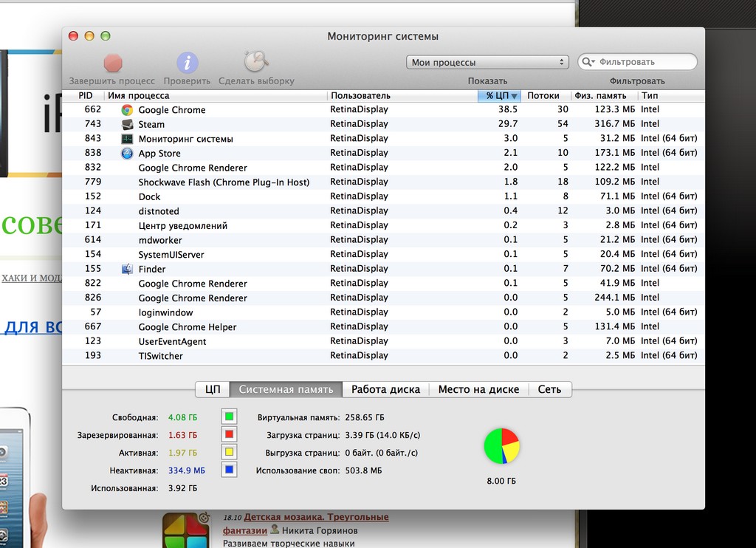
Task: Open the 'Место на диске' tab
Action: (x=478, y=389)
